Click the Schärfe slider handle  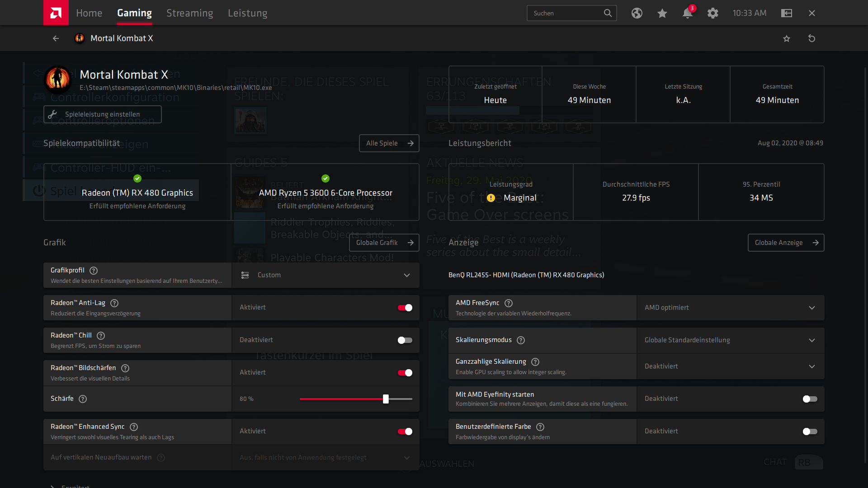(386, 399)
